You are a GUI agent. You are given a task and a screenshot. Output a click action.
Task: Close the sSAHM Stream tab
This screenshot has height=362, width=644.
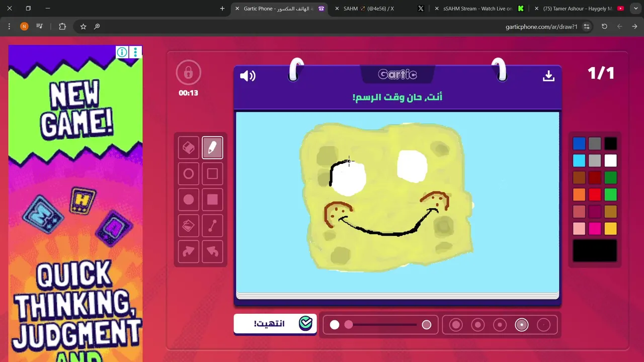click(436, 9)
